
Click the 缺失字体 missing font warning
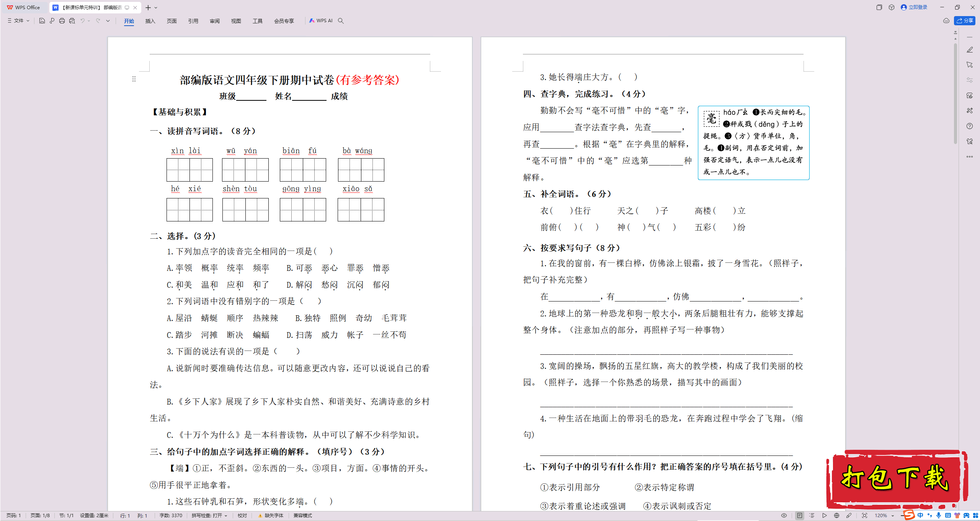point(271,516)
